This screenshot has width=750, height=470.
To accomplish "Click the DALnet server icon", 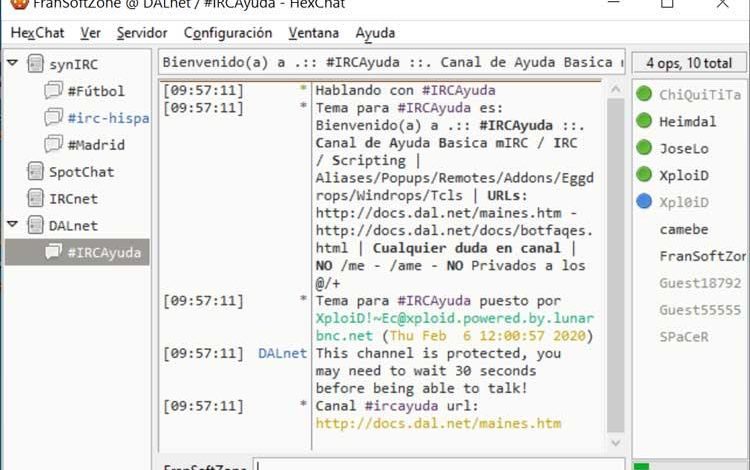I will [35, 225].
